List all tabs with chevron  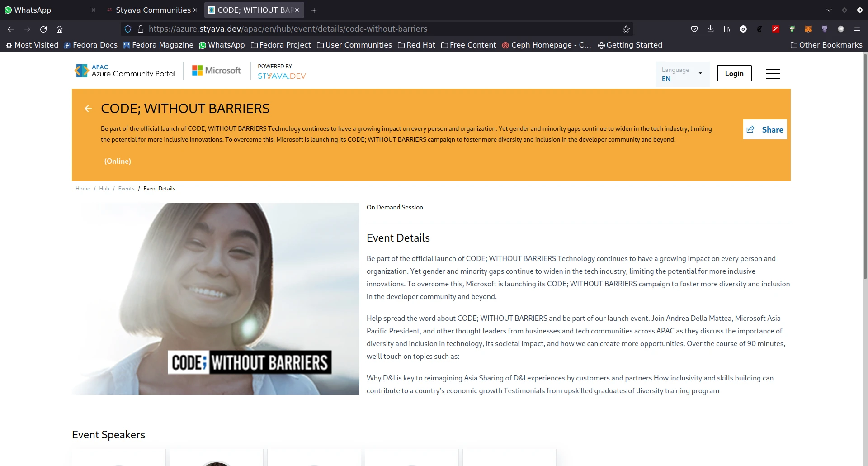(829, 10)
